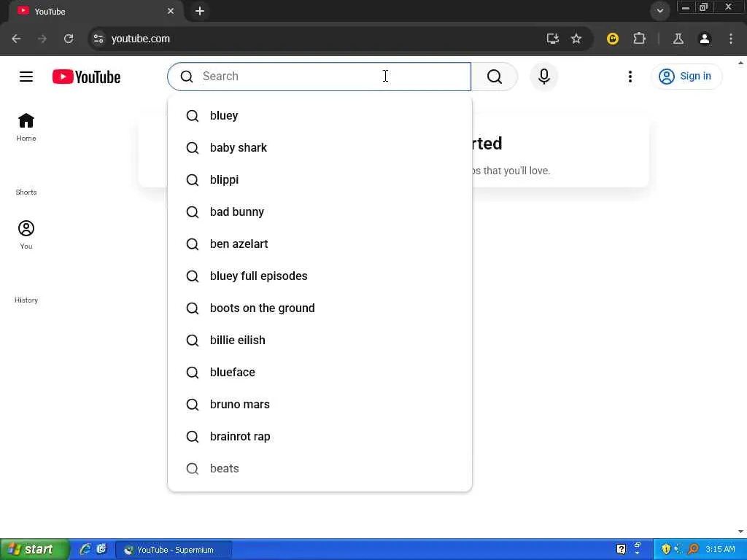This screenshot has width=747, height=560.
Task: Open a new tab with plus button
Action: 200,11
